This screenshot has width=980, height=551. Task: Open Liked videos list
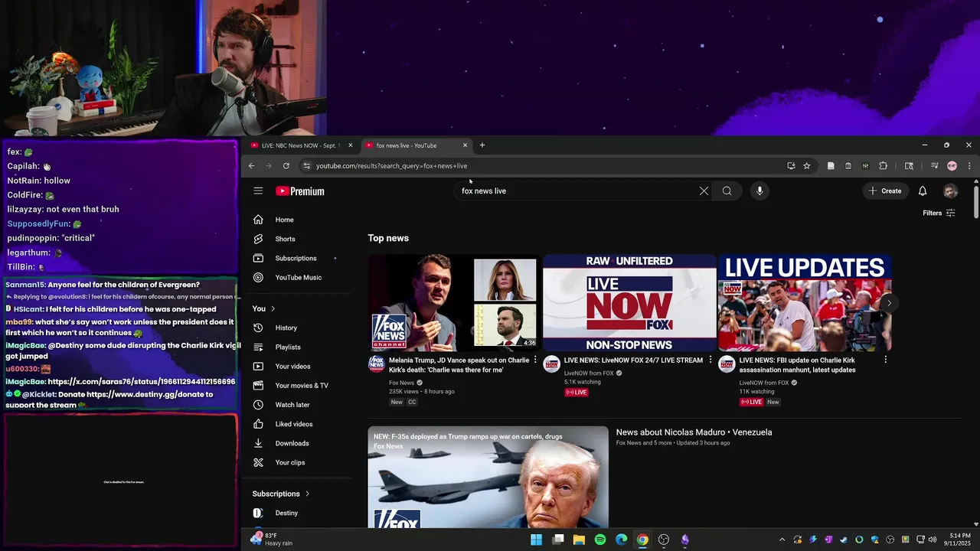tap(299, 424)
